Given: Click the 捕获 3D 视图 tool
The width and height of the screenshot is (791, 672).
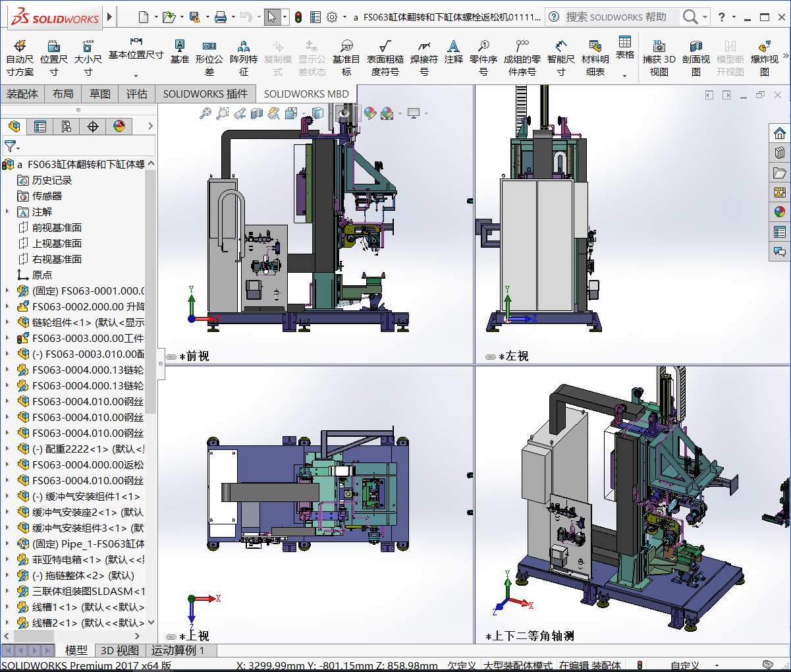Looking at the screenshot, I should [x=659, y=58].
